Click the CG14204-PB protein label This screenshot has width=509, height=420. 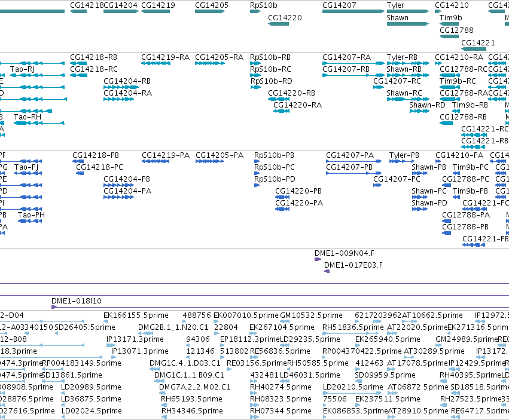point(127,179)
